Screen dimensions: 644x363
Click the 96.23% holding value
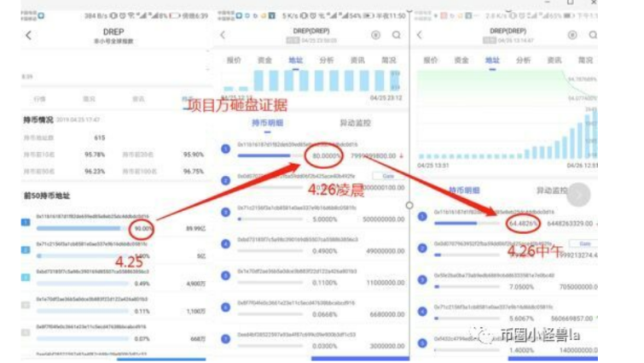[95, 172]
